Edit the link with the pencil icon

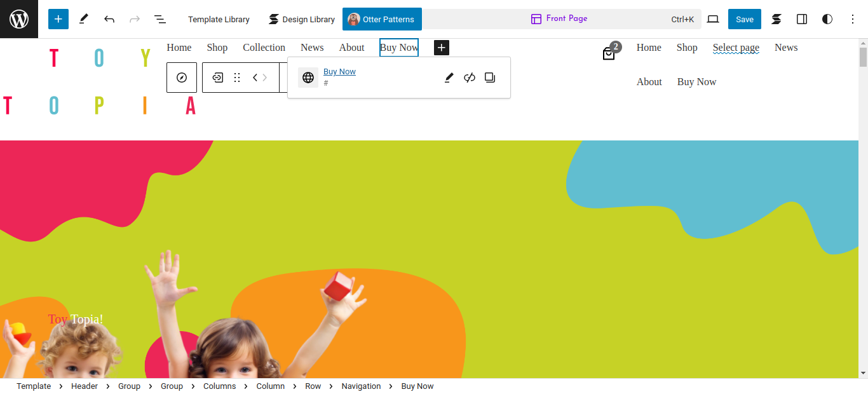pyautogui.click(x=449, y=78)
